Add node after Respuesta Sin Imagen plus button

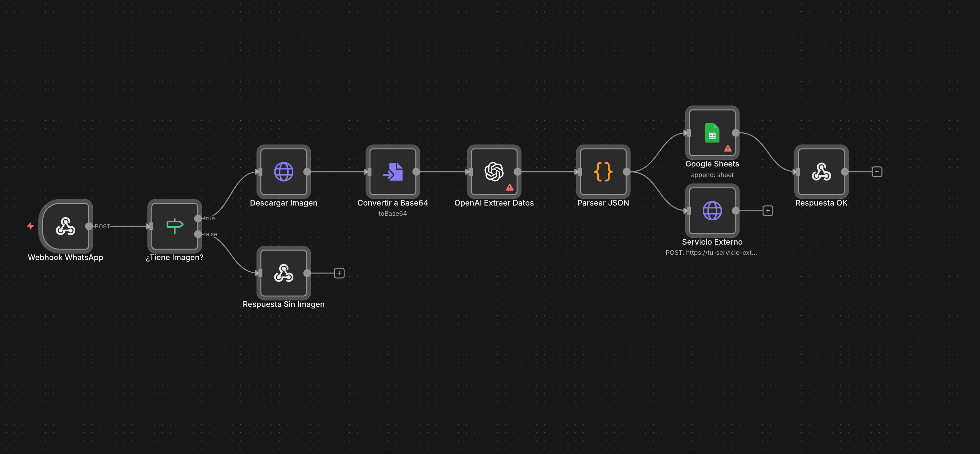(339, 273)
